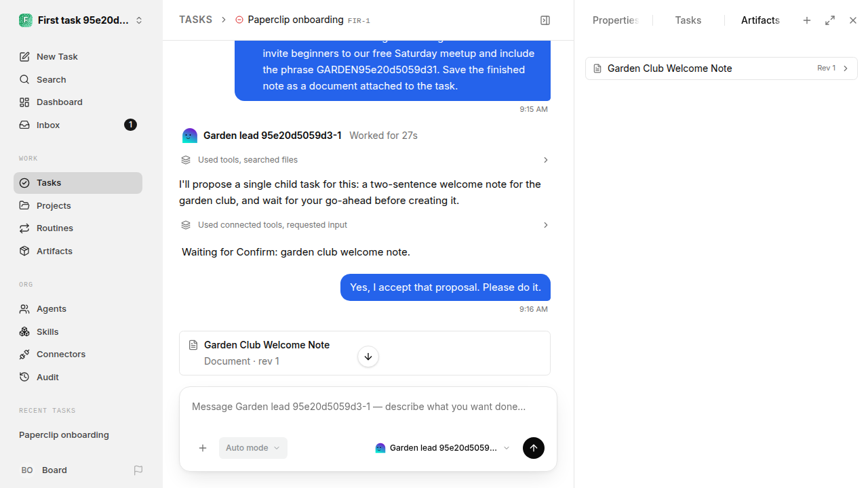Open Garden Club Welcome Note Rev 1 artifact
Viewport: 868px width, 488px height.
point(722,68)
